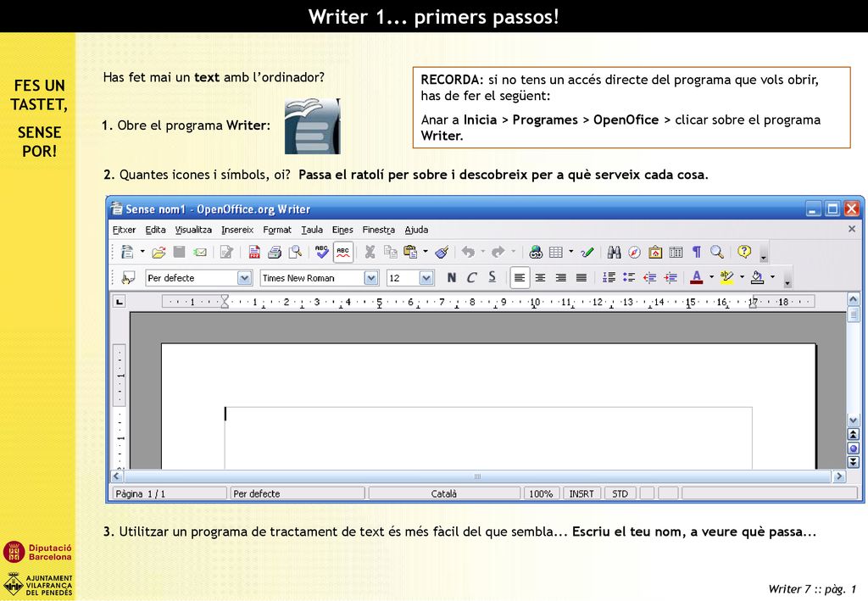Click the Save diskette icon
This screenshot has width=868, height=601.
pyautogui.click(x=179, y=253)
